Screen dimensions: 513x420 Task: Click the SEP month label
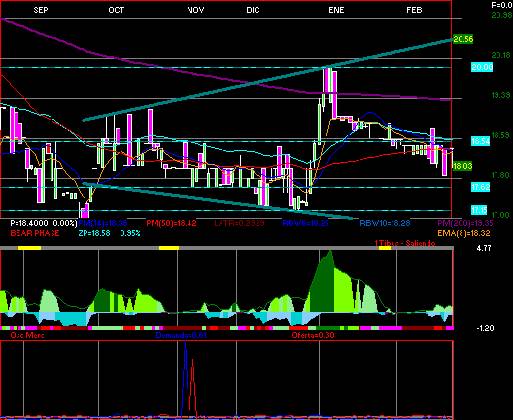click(41, 10)
